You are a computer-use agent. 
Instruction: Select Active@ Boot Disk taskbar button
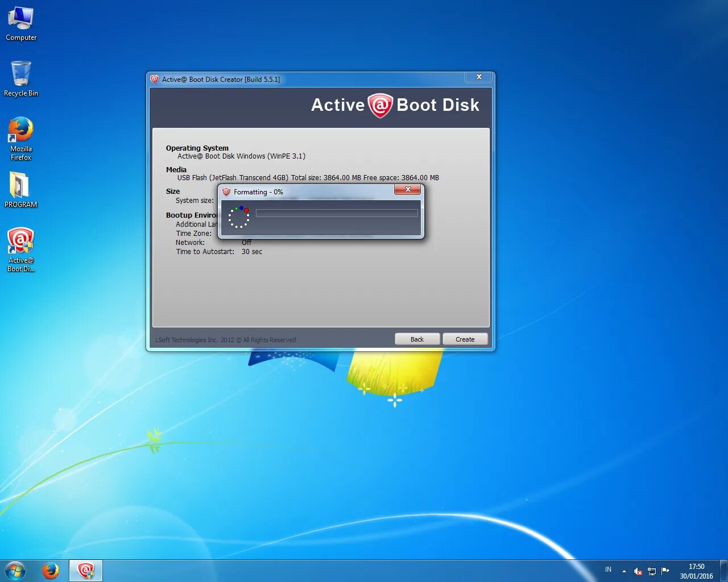[x=86, y=571]
